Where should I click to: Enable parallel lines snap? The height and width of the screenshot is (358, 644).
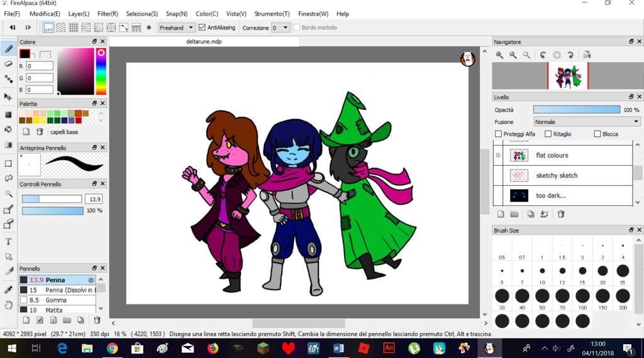click(61, 28)
